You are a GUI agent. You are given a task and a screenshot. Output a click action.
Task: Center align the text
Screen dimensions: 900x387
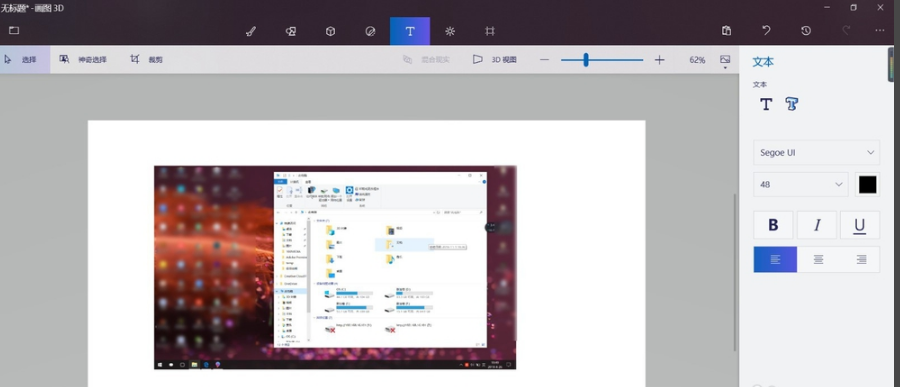click(x=818, y=260)
